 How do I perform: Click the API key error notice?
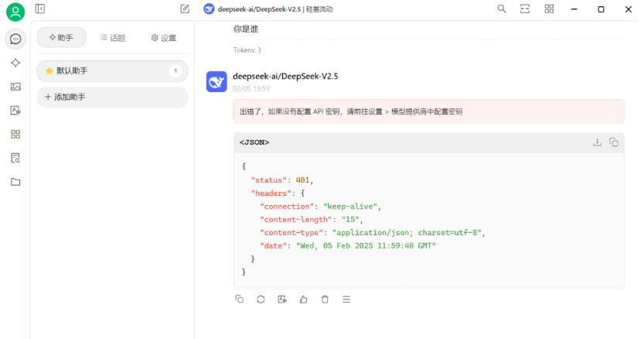click(x=429, y=111)
